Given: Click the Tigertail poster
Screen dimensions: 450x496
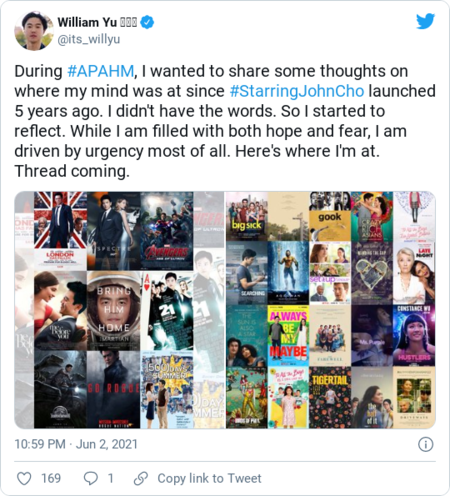Looking at the screenshot, I should 330,397.
